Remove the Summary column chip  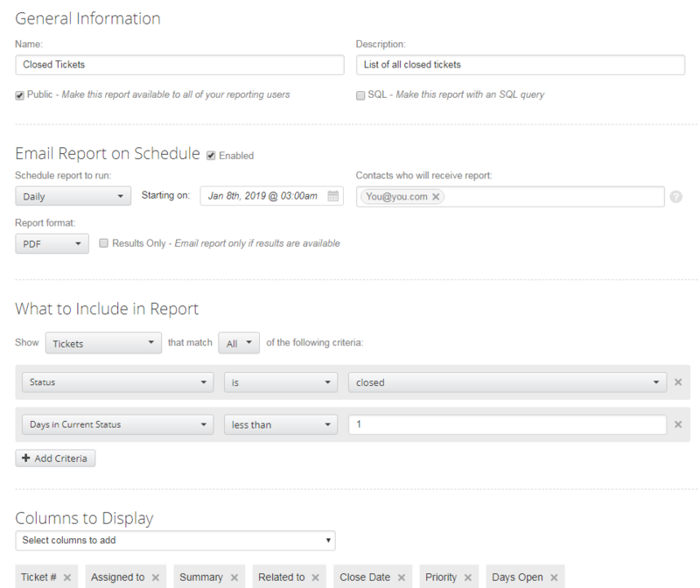coord(233,577)
